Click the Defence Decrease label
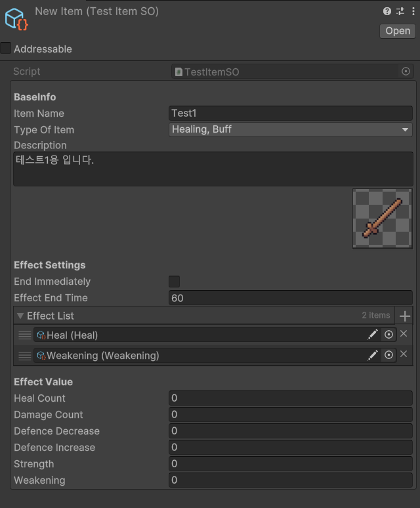 click(56, 431)
